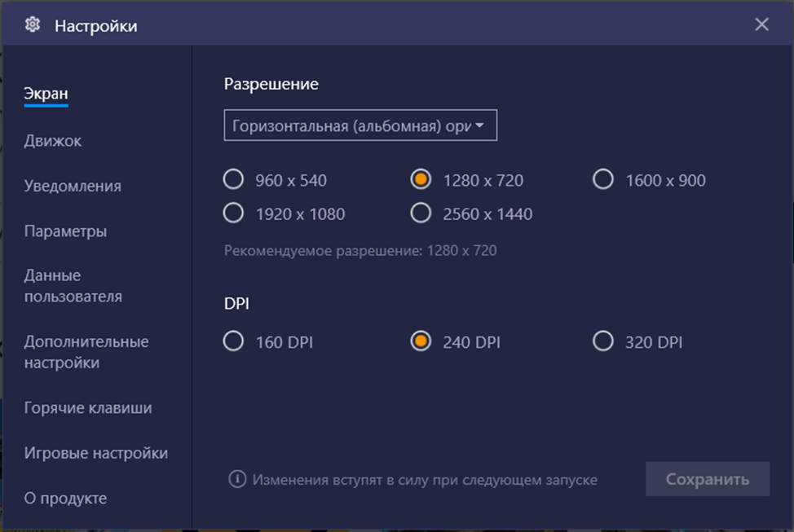Open the Горячие клавиши tab
The width and height of the screenshot is (794, 532).
point(88,407)
